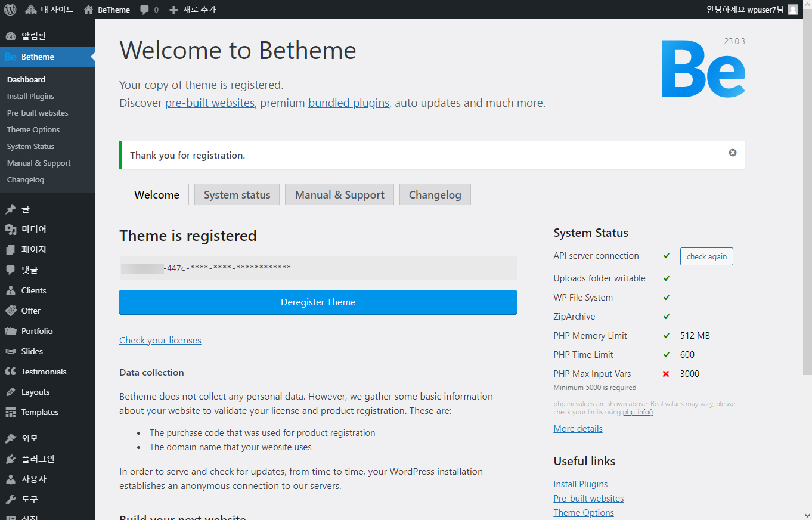This screenshot has height=520, width=812.
Task: Visit the BeTheme site home link
Action: [107, 10]
